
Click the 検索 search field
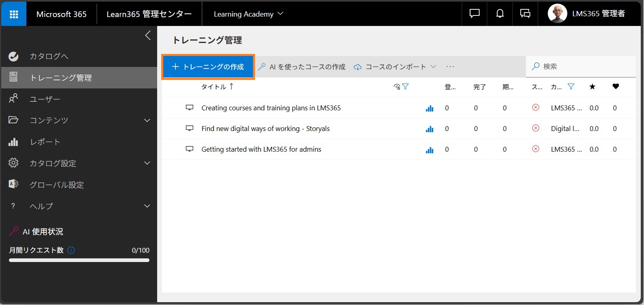tap(581, 66)
